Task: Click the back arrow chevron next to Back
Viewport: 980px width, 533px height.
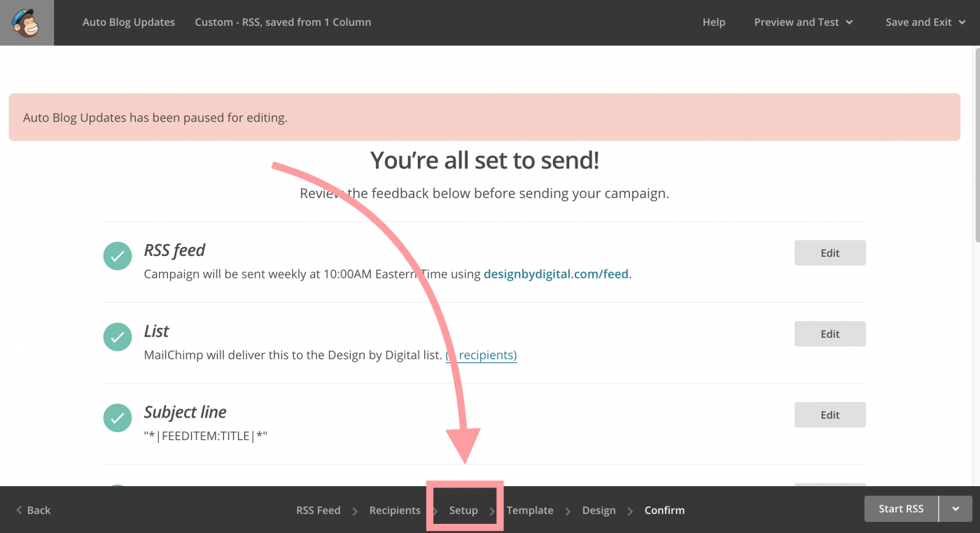Action: click(x=20, y=510)
